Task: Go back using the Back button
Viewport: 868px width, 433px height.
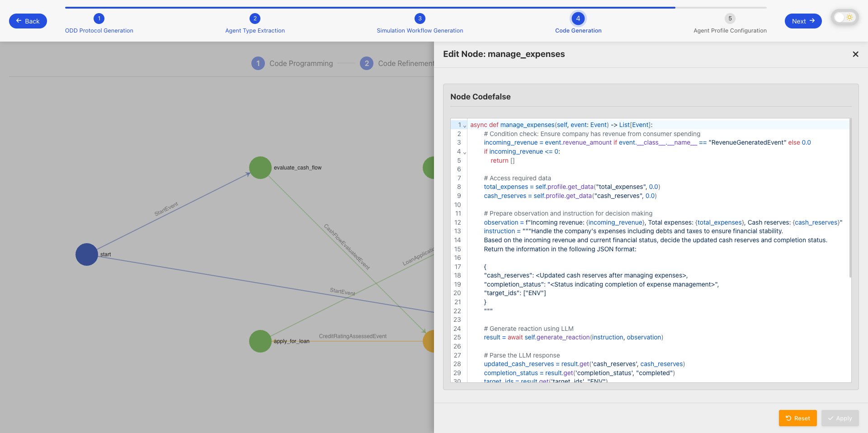Action: point(28,21)
